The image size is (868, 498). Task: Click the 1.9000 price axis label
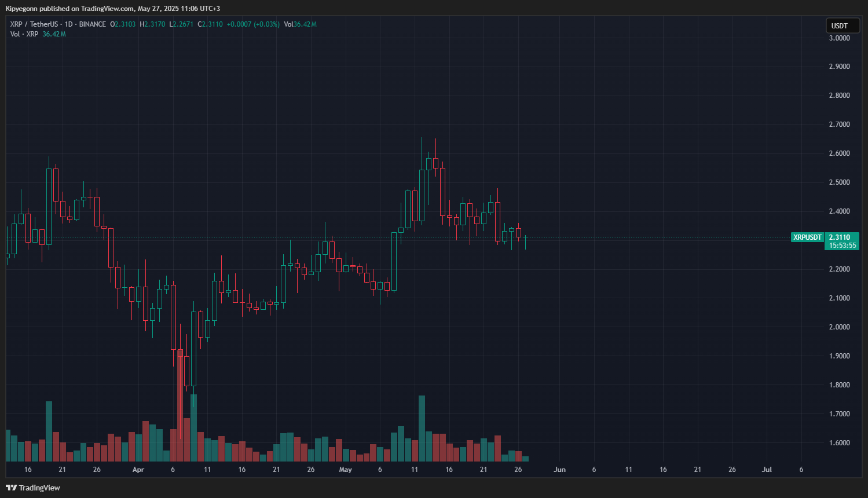pyautogui.click(x=839, y=356)
